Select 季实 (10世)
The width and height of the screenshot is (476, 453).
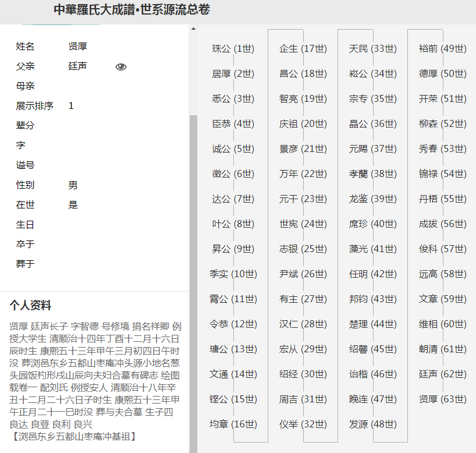[233, 274]
